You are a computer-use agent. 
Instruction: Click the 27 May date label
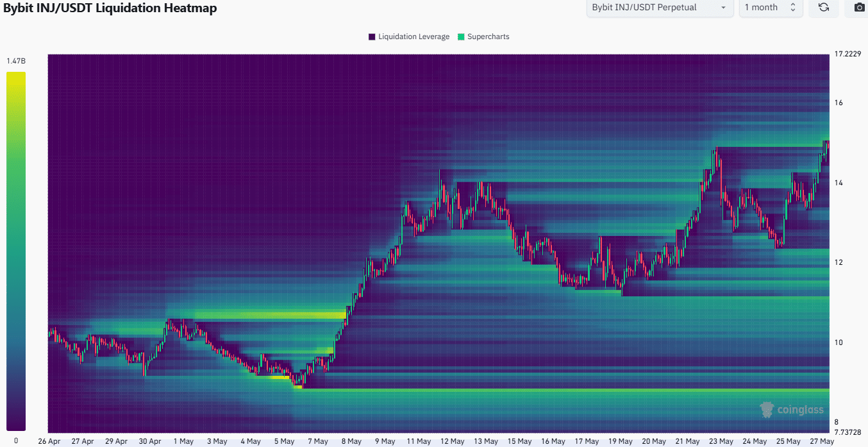(x=822, y=441)
